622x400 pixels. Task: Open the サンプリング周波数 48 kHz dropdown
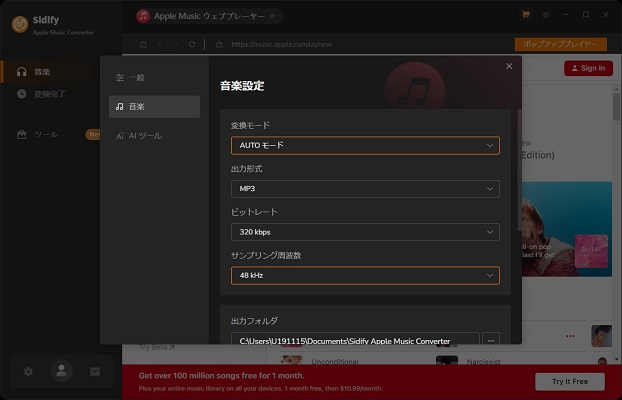[x=365, y=275]
